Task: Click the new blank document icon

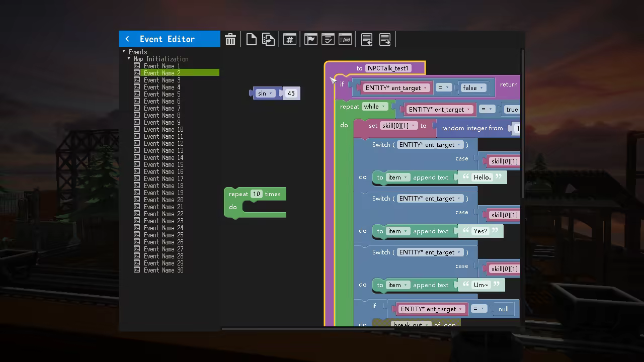Action: click(x=251, y=40)
